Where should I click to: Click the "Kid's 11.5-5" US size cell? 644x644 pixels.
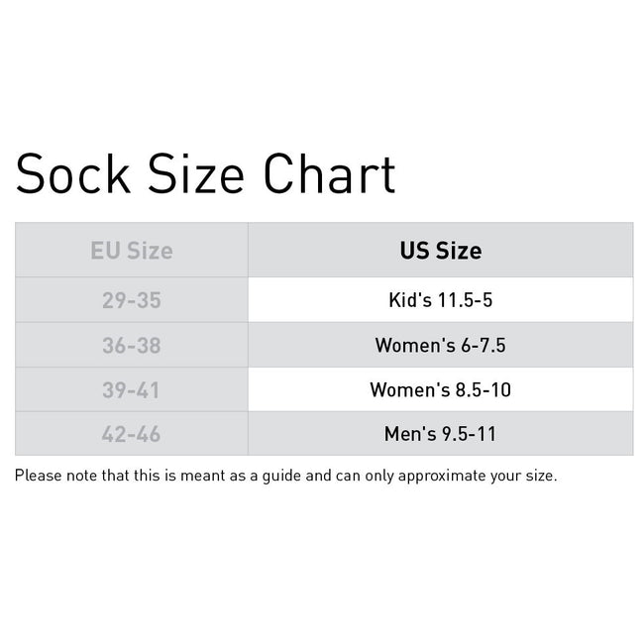pos(440,299)
